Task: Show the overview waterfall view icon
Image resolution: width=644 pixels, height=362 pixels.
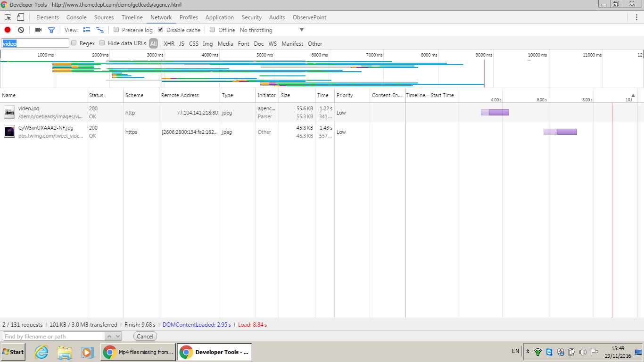Action: (x=99, y=30)
